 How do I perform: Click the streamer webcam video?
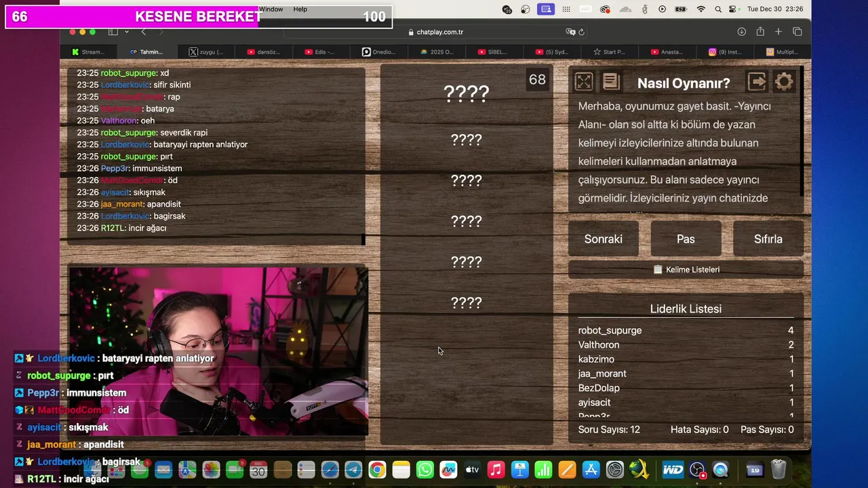point(218,350)
